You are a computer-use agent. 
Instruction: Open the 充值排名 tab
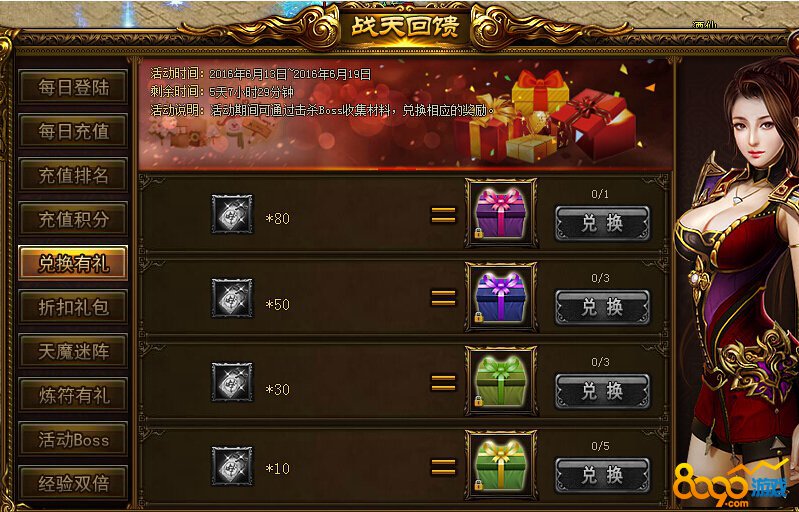coord(73,175)
